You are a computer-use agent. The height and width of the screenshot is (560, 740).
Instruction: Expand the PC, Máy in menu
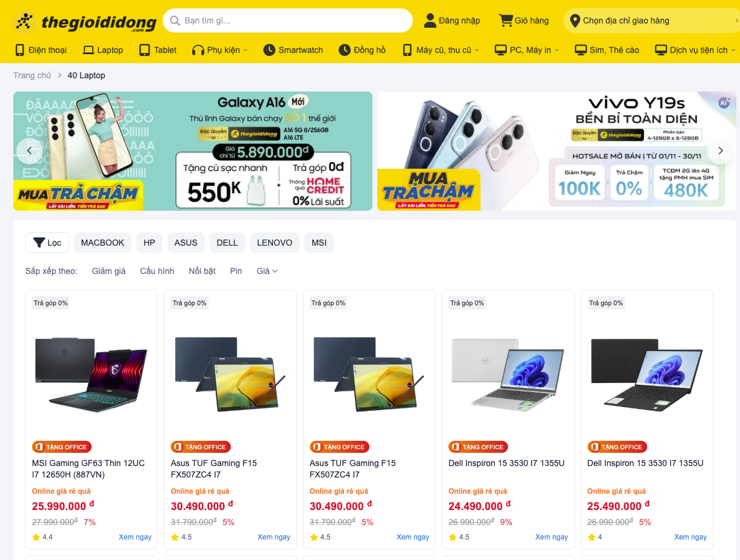point(527,50)
